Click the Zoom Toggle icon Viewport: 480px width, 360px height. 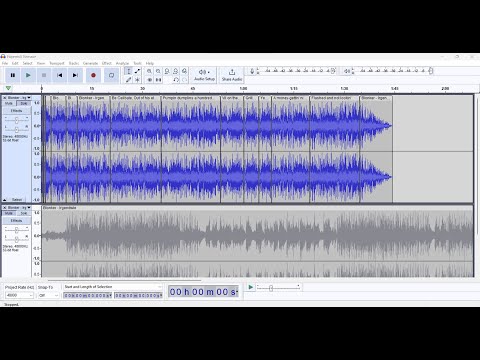(184, 71)
